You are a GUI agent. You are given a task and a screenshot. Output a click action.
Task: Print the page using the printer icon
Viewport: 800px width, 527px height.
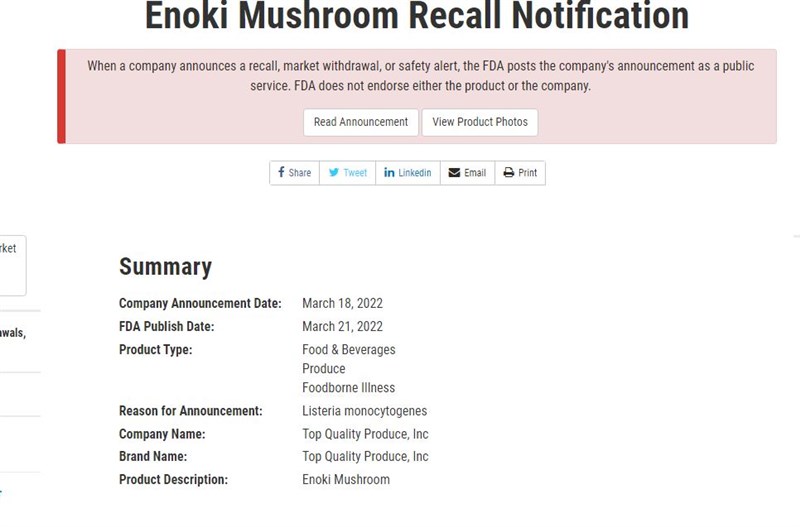tap(508, 173)
